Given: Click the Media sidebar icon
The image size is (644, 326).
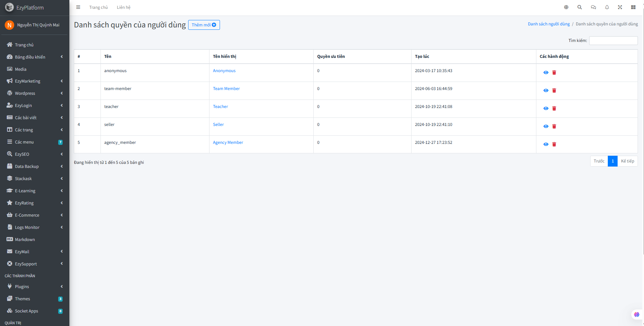Looking at the screenshot, I should click(10, 69).
